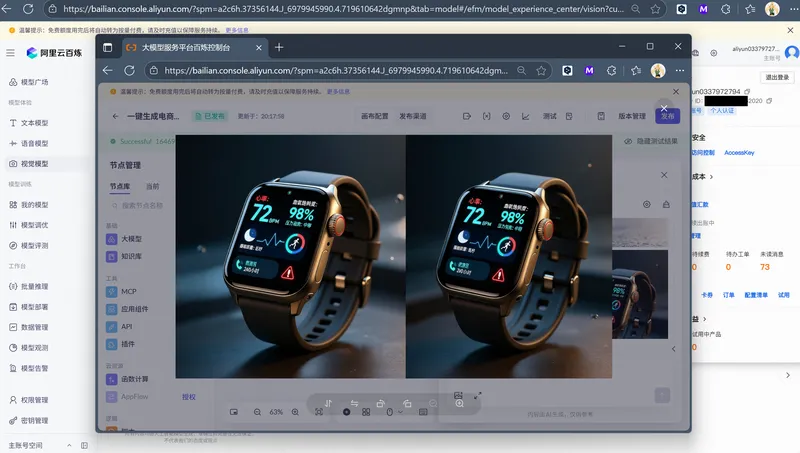Flip the preview image horizontally
800x453 pixels.
point(354,404)
